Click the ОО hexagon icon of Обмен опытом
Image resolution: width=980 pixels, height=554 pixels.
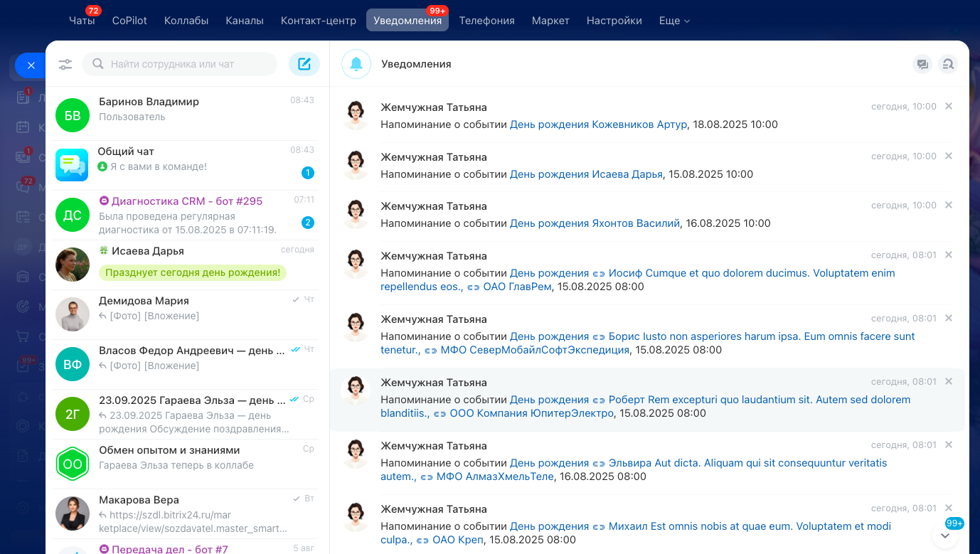click(x=73, y=464)
